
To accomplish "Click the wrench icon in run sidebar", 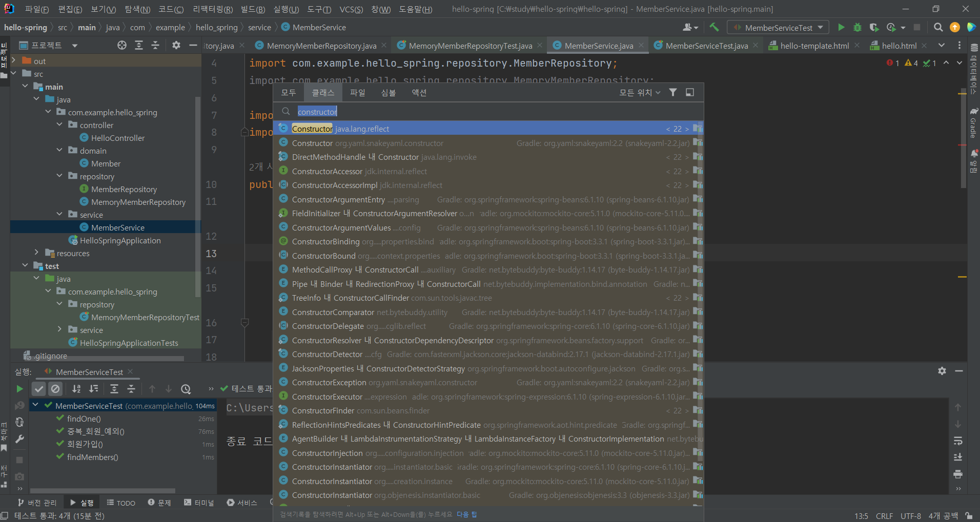I will [x=19, y=439].
